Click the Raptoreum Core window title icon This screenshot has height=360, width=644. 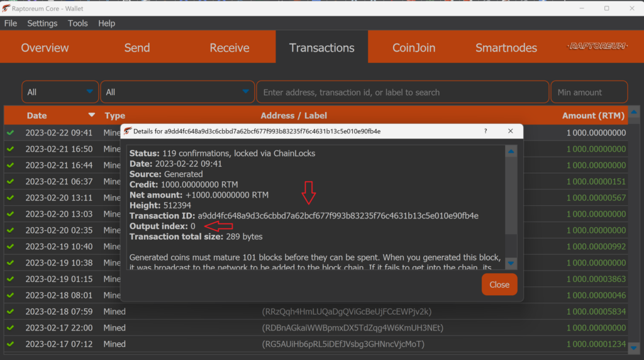6,8
